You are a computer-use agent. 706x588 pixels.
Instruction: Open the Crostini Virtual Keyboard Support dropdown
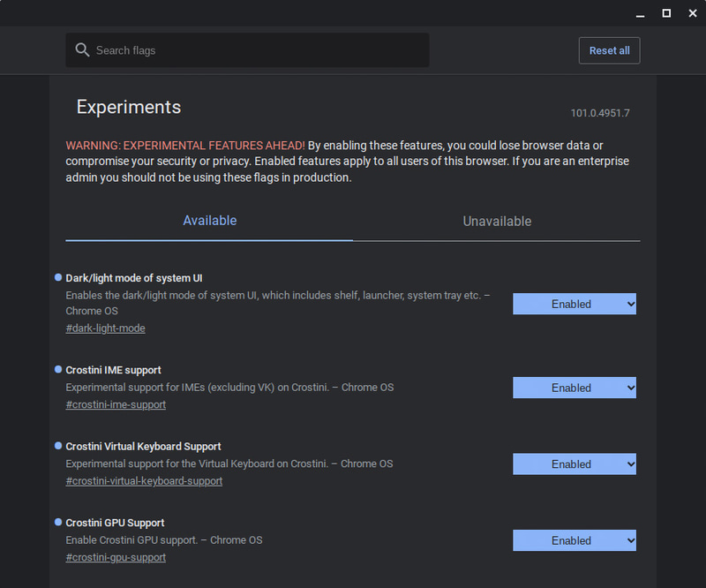[x=575, y=464]
